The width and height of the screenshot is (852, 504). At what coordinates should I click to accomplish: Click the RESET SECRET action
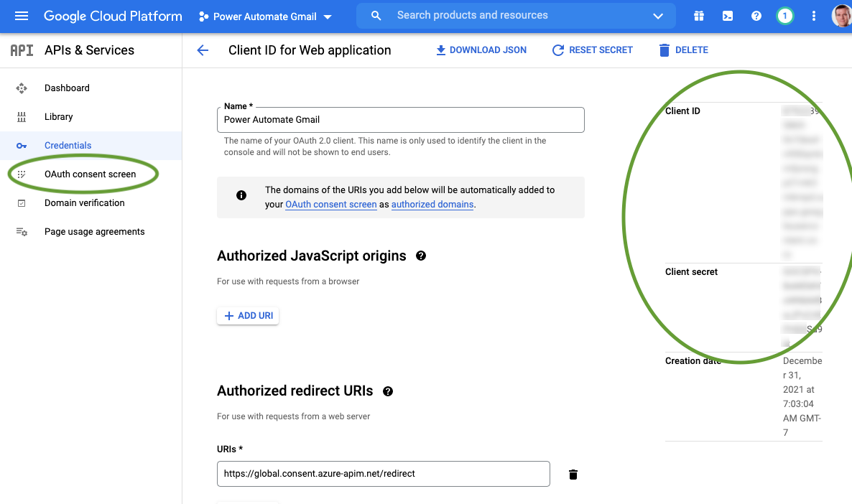[592, 50]
